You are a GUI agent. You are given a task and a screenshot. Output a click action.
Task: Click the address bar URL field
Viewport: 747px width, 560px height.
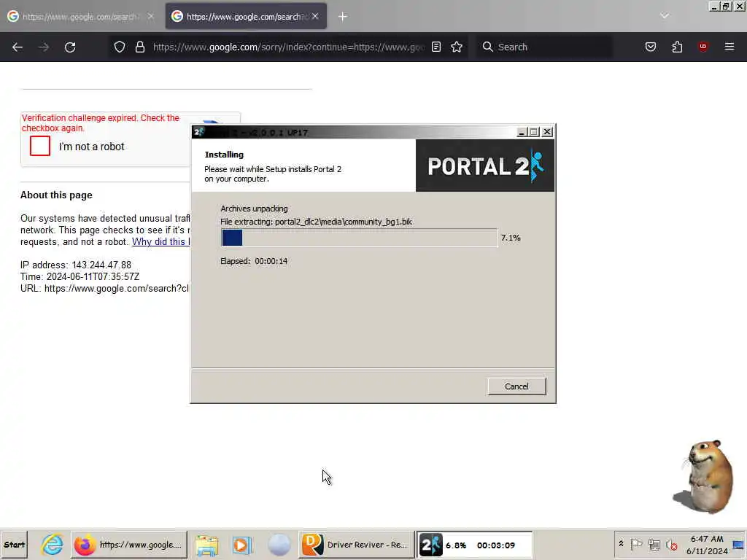tap(289, 47)
